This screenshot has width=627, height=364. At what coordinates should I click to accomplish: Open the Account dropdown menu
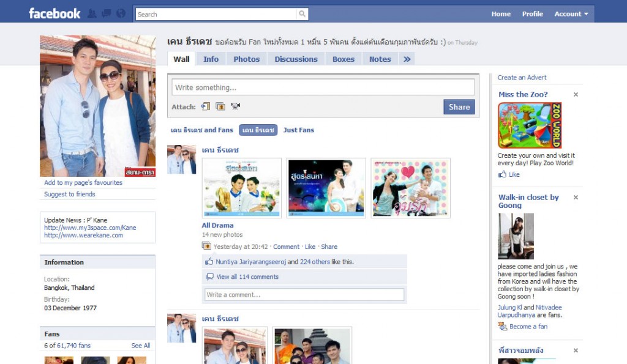[571, 14]
